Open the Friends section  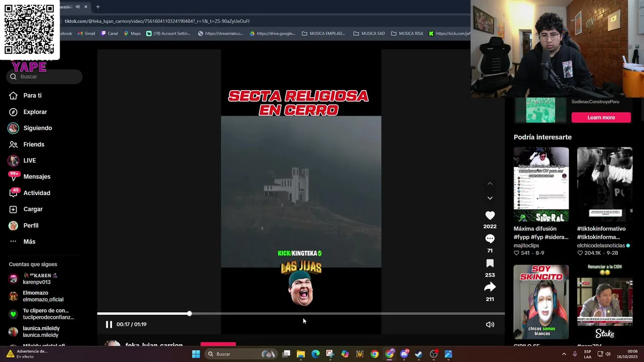pyautogui.click(x=34, y=144)
